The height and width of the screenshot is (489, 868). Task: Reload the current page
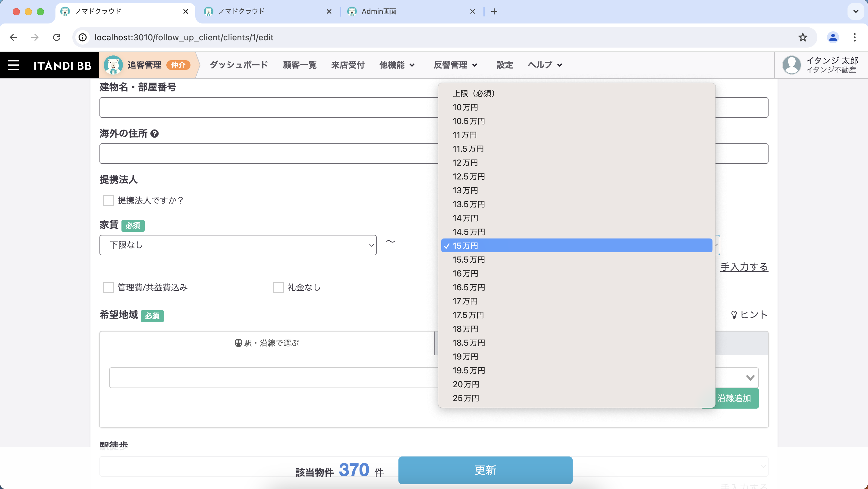[57, 37]
